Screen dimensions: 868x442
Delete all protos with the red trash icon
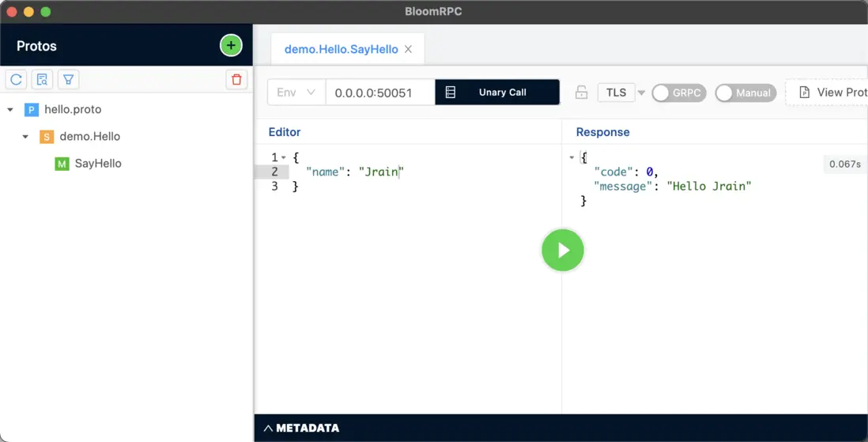pos(236,80)
